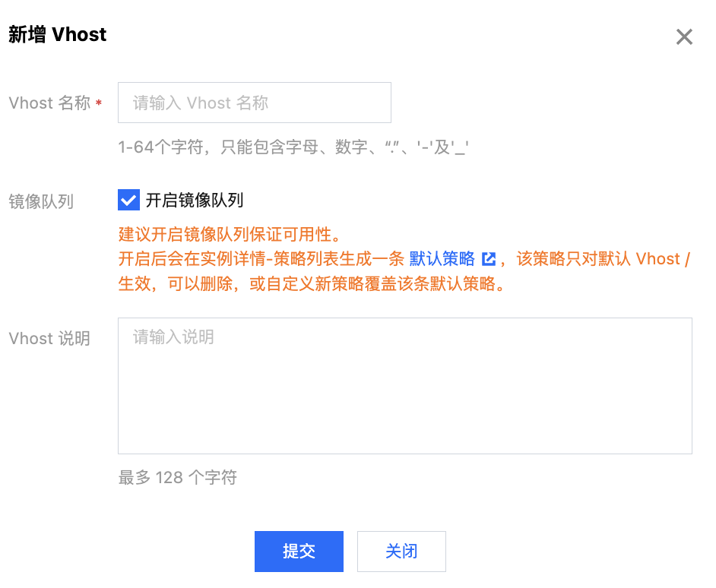Close the 新增 Vhost dialog with the X icon
The width and height of the screenshot is (716, 588).
tap(684, 37)
